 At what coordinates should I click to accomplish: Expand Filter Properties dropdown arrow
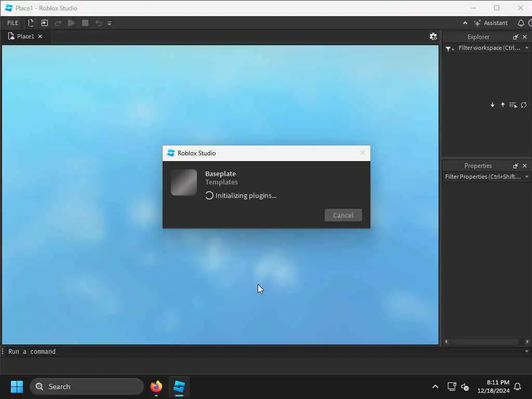click(x=527, y=177)
